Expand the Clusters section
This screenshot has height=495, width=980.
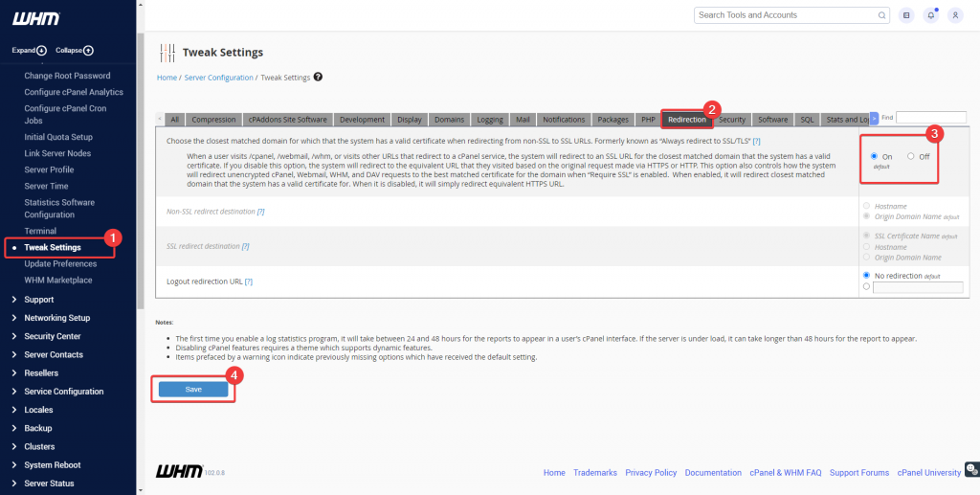click(39, 447)
